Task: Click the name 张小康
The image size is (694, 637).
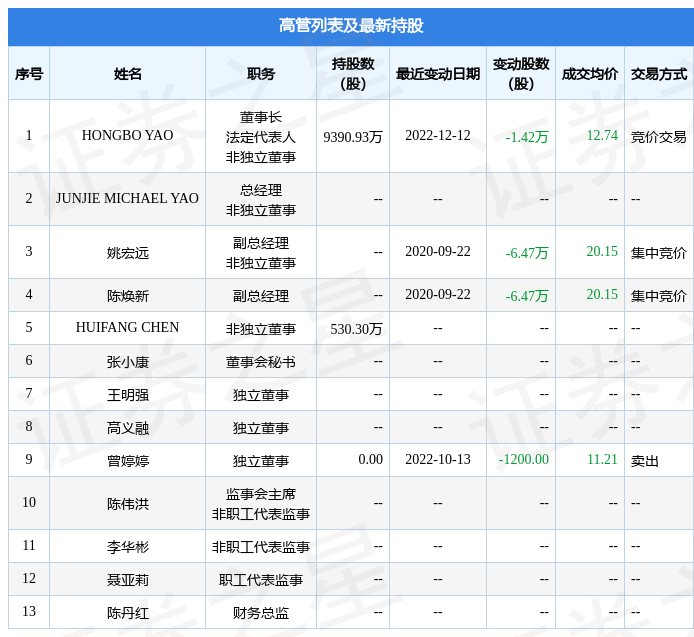Action: point(127,362)
